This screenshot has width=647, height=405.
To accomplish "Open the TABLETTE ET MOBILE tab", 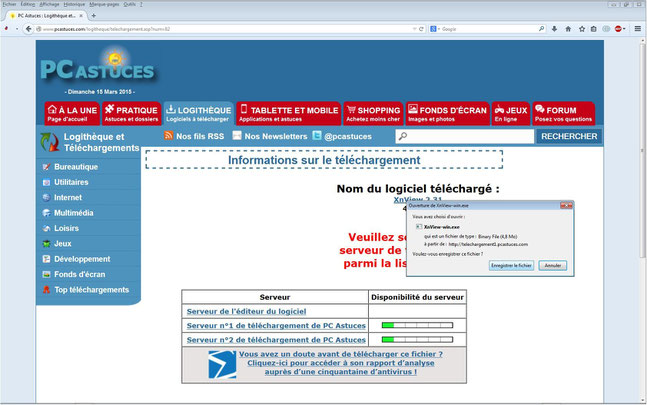I will coord(289,113).
